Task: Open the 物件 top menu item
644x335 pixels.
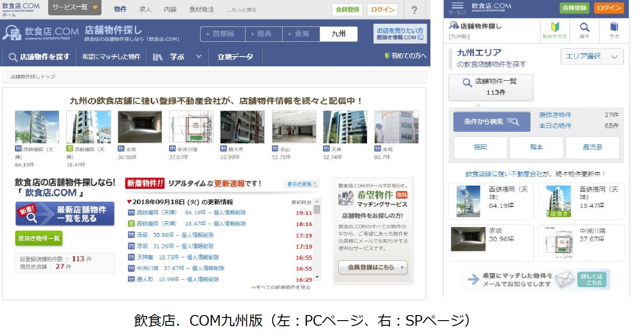Action: [120, 9]
